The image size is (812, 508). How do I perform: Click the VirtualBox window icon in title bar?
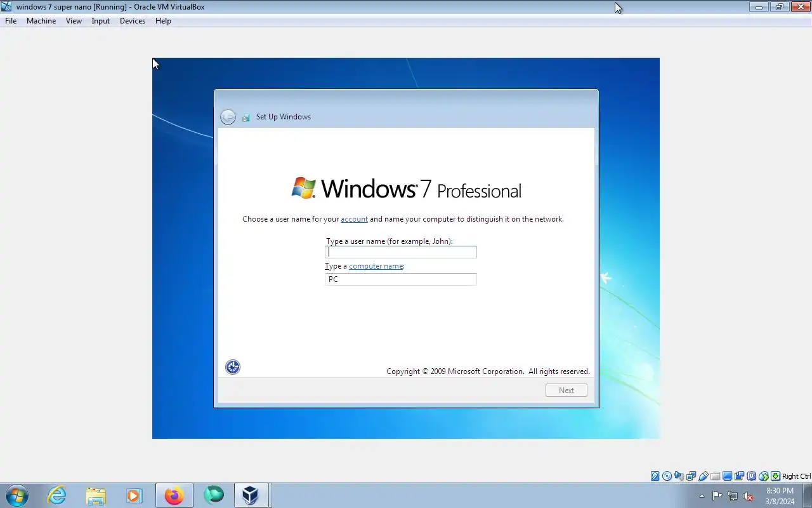tap(6, 7)
